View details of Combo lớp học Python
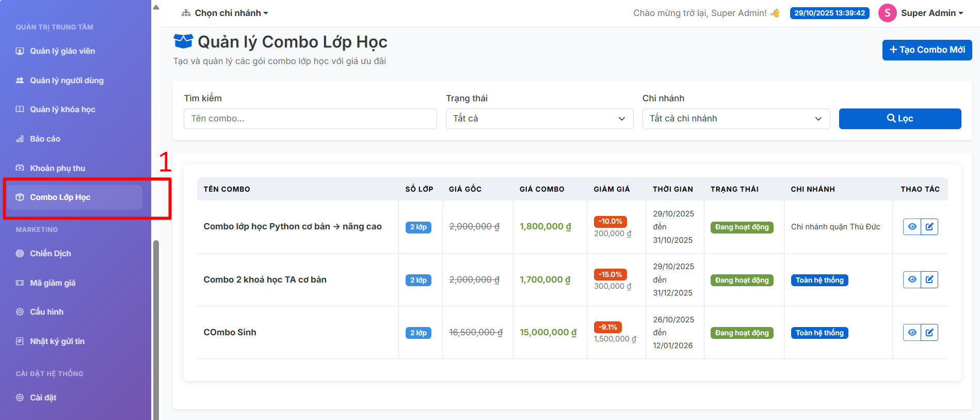 point(912,227)
